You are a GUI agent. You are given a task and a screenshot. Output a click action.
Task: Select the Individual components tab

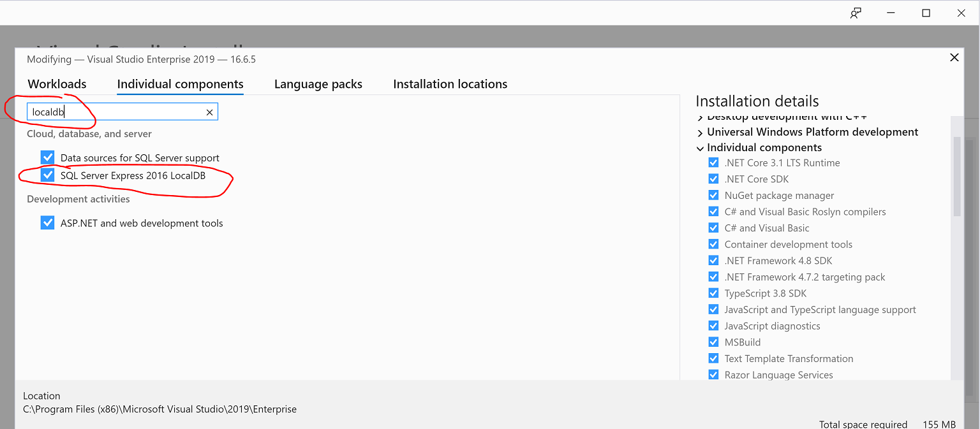point(181,84)
